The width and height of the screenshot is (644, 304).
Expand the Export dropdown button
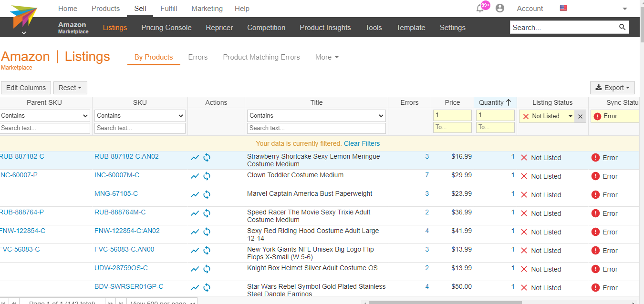612,88
